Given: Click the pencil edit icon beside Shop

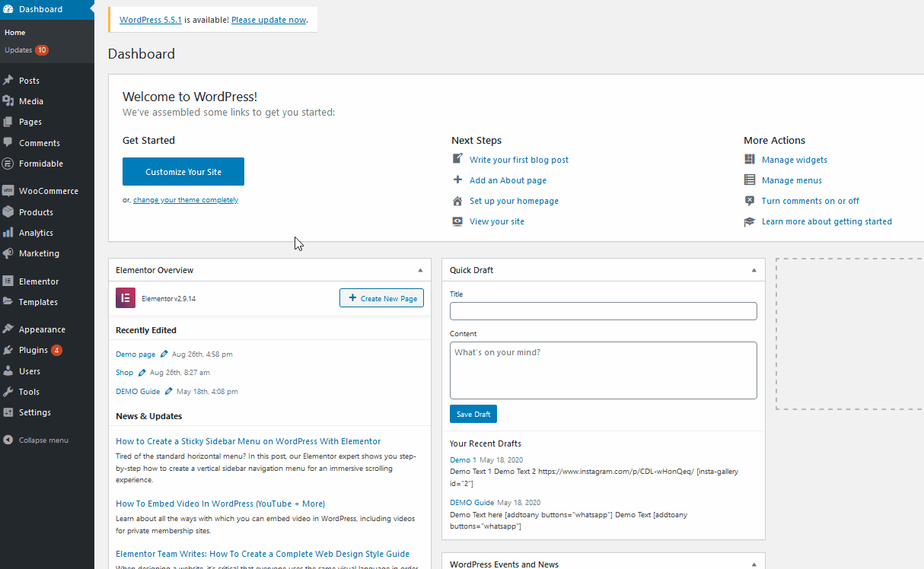Looking at the screenshot, I should pos(142,373).
